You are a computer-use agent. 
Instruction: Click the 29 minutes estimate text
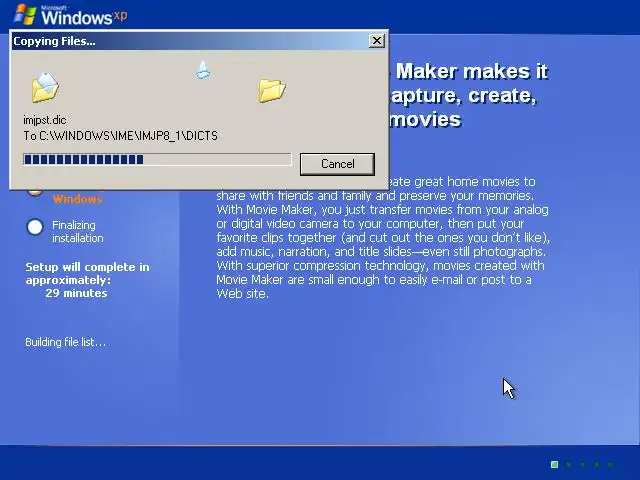[x=76, y=293]
